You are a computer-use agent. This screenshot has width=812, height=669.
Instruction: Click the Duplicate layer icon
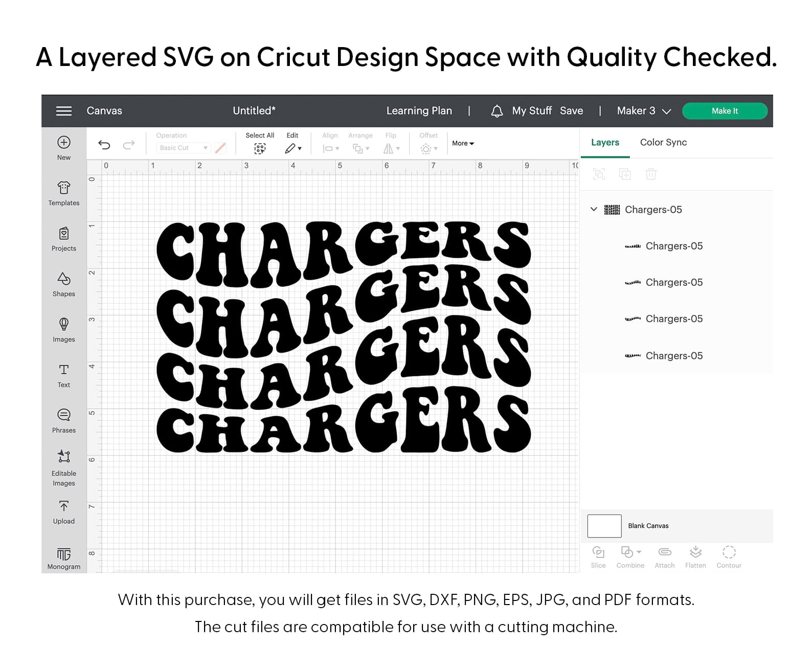point(625,174)
